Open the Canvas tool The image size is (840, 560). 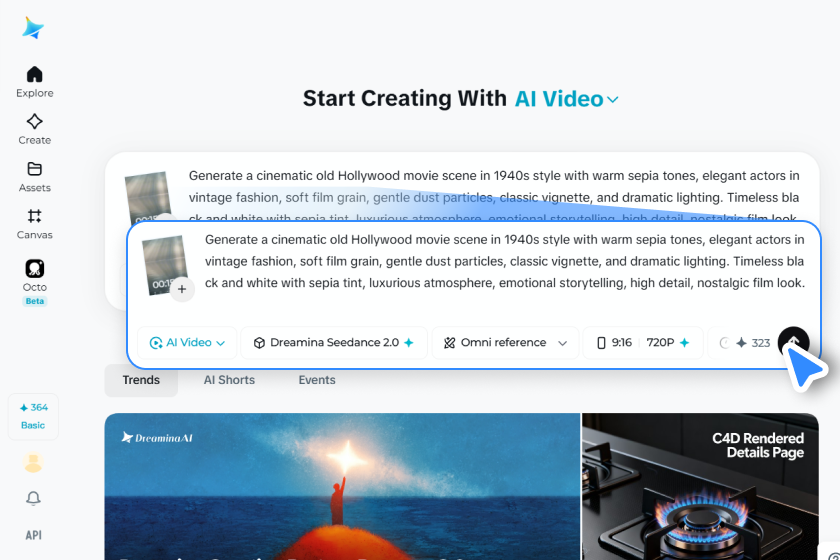34,224
